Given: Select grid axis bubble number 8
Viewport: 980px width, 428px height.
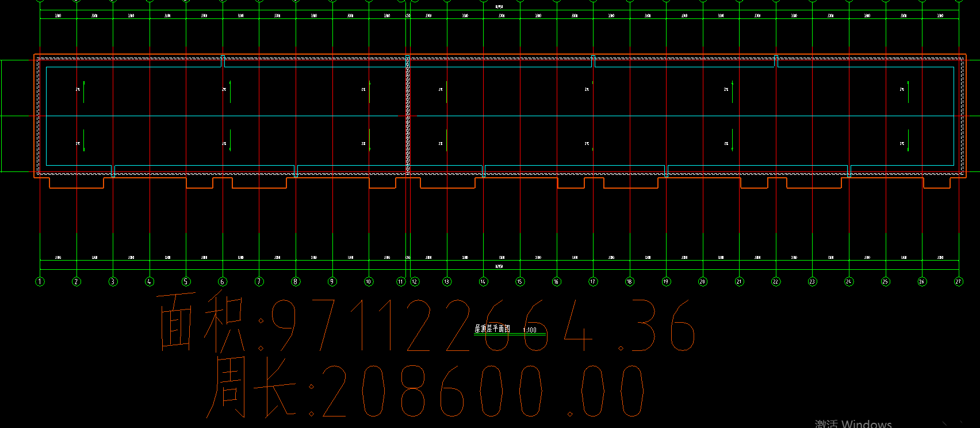Looking at the screenshot, I should 296,281.
